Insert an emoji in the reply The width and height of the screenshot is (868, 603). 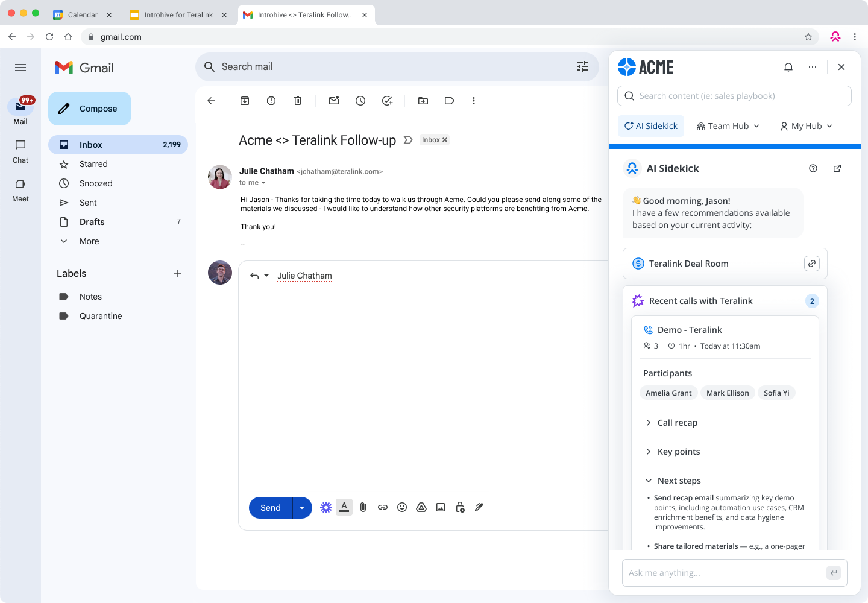click(x=402, y=508)
